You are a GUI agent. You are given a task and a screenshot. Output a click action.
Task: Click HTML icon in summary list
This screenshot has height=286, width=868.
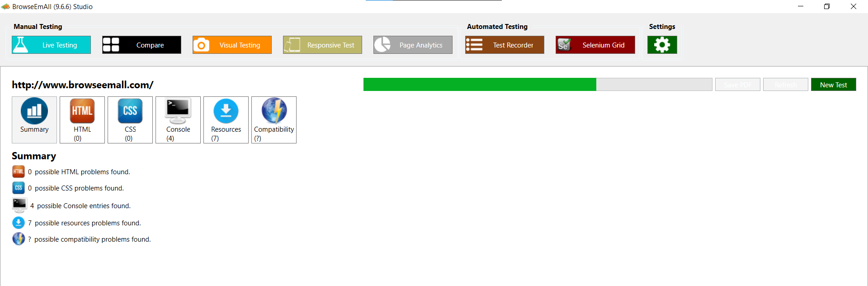pyautogui.click(x=19, y=172)
